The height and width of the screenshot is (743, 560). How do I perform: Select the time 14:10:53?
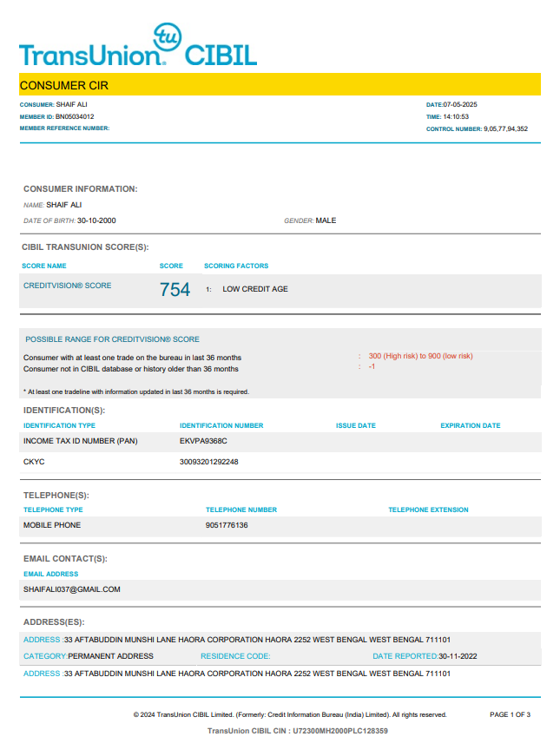(456, 116)
